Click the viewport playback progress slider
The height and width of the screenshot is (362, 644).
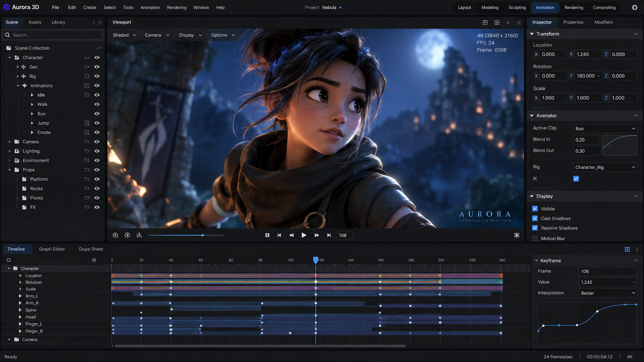coord(187,235)
